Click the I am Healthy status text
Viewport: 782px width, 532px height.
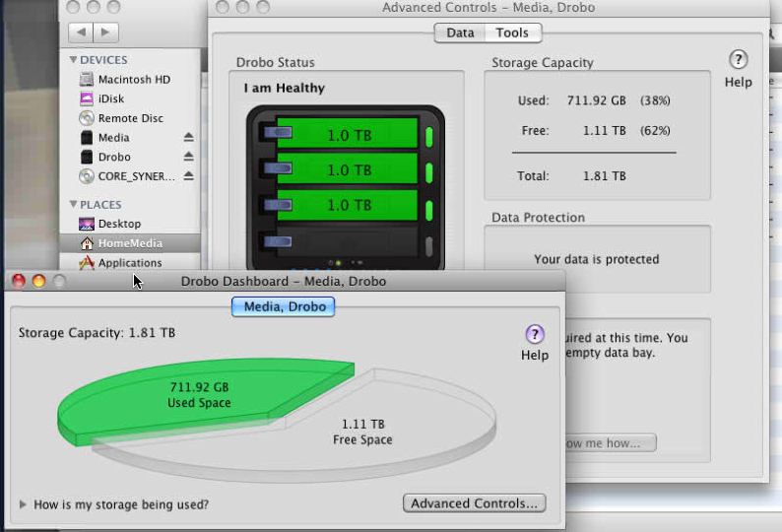point(285,89)
